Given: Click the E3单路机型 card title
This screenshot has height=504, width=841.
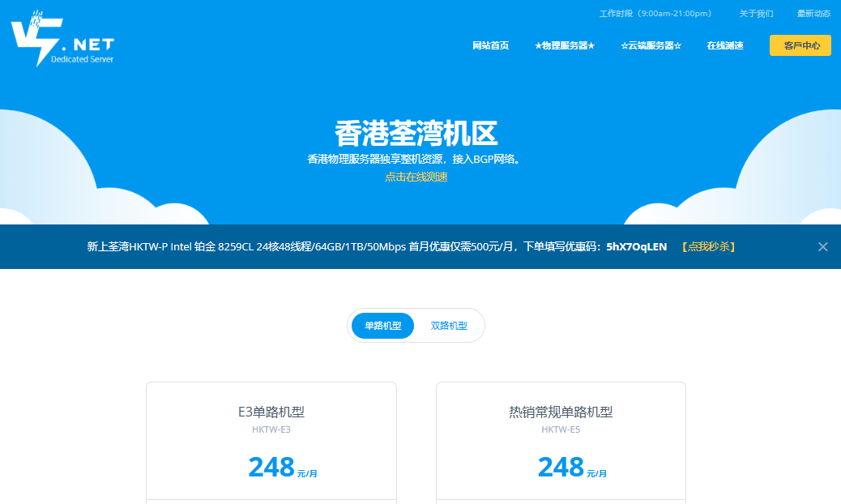Looking at the screenshot, I should pyautogui.click(x=271, y=412).
